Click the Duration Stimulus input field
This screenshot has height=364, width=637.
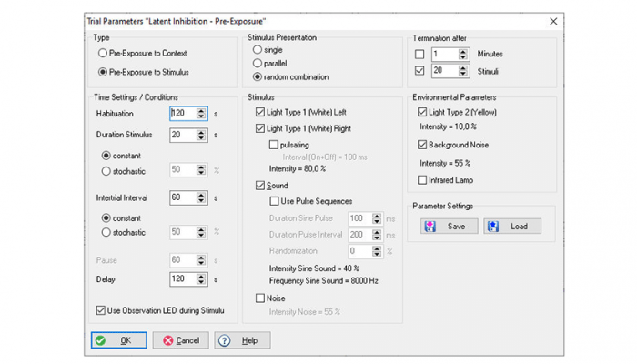click(182, 135)
